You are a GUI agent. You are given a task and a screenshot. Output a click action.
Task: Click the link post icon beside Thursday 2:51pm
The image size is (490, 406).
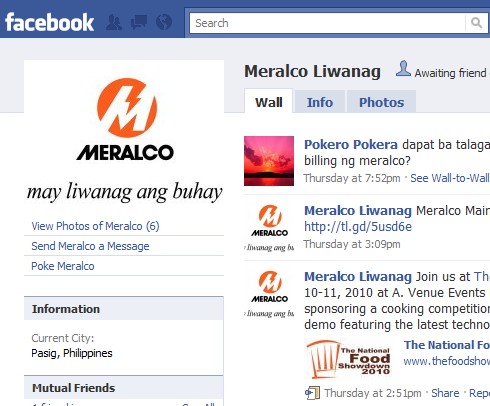312,393
